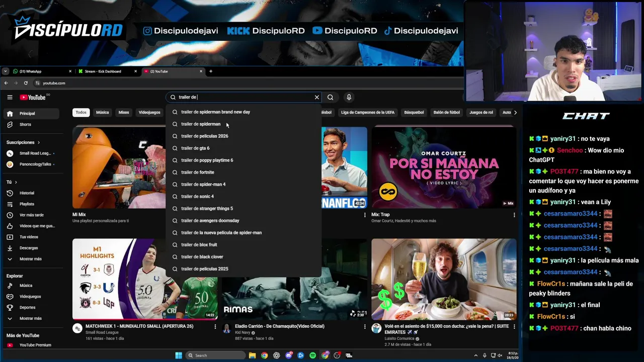Open Spotify from the taskbar
This screenshot has height=362, width=644.
(313, 355)
